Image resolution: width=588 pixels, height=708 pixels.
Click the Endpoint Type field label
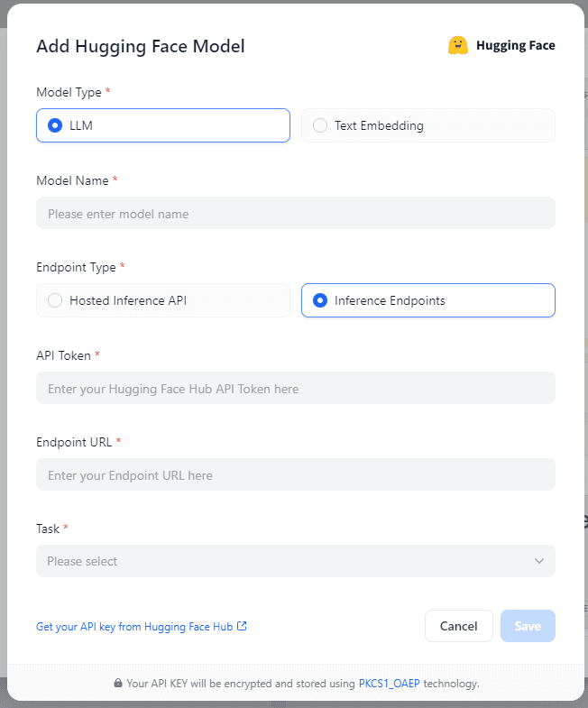(x=76, y=267)
